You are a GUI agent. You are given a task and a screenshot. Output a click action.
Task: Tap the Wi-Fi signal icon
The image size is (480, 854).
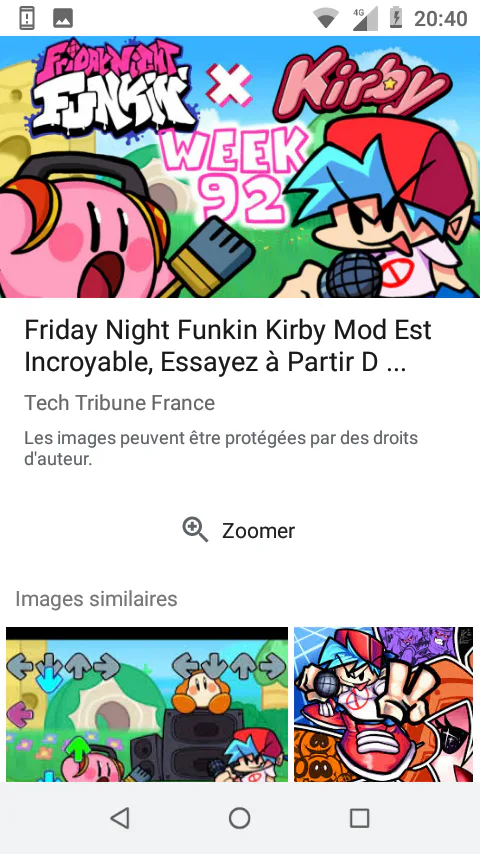326,19
